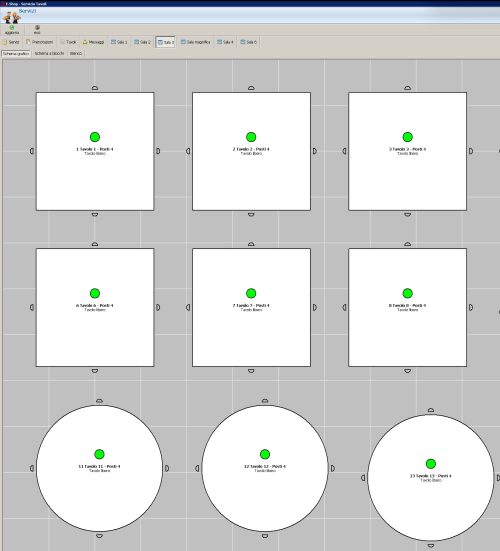Click the '7 Tavolo 7 - Posti 4' label
This screenshot has height=551, width=500.
pyautogui.click(x=251, y=305)
